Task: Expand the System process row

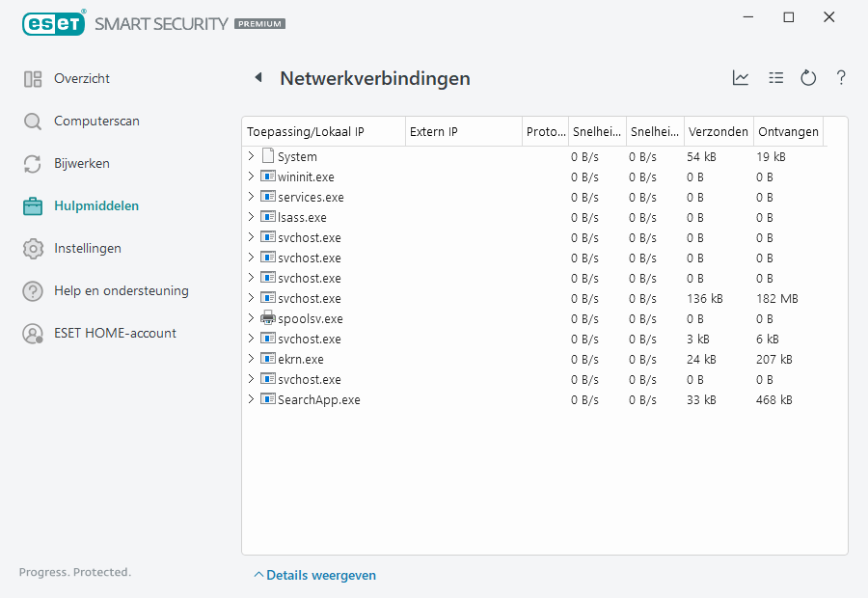Action: (252, 155)
